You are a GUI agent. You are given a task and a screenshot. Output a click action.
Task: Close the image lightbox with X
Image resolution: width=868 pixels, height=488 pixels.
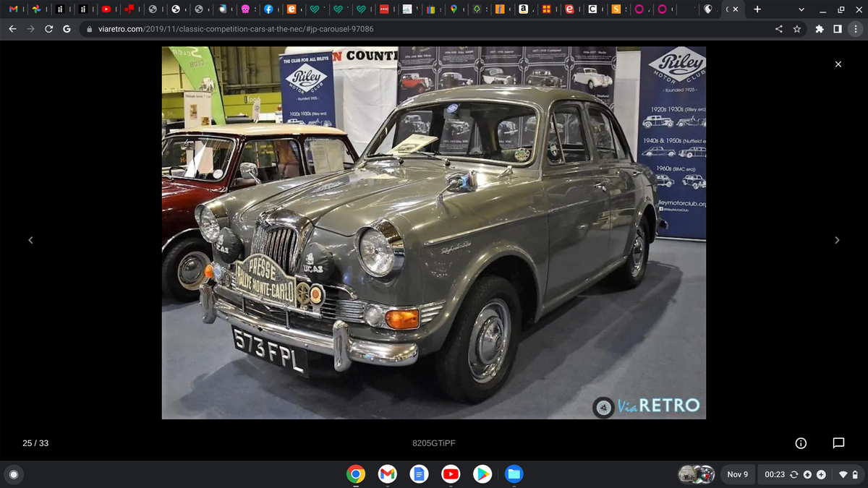pos(838,64)
